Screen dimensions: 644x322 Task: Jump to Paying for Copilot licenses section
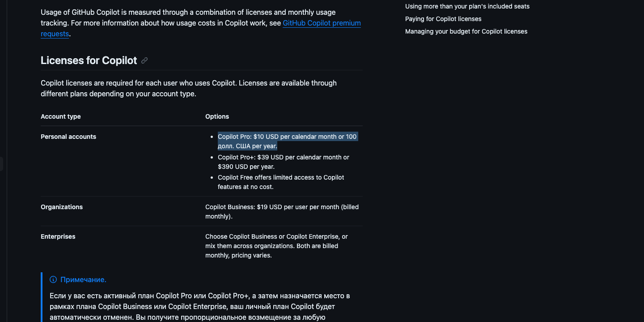[443, 19]
